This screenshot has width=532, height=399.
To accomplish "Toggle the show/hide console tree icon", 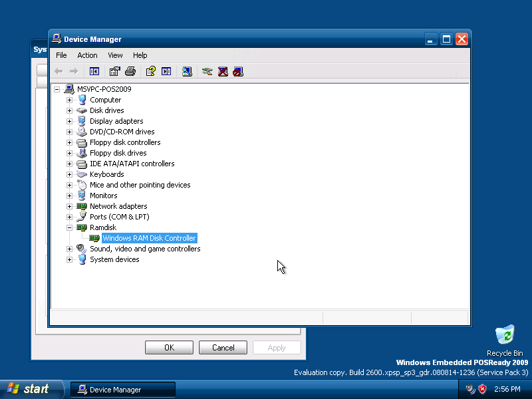I will pyautogui.click(x=94, y=71).
